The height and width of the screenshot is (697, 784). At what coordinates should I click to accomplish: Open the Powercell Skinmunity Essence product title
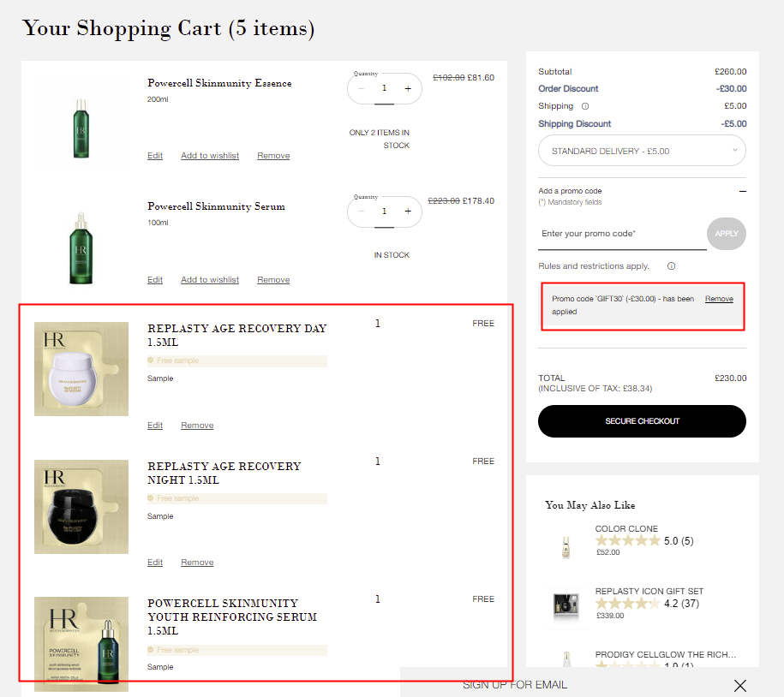click(219, 83)
